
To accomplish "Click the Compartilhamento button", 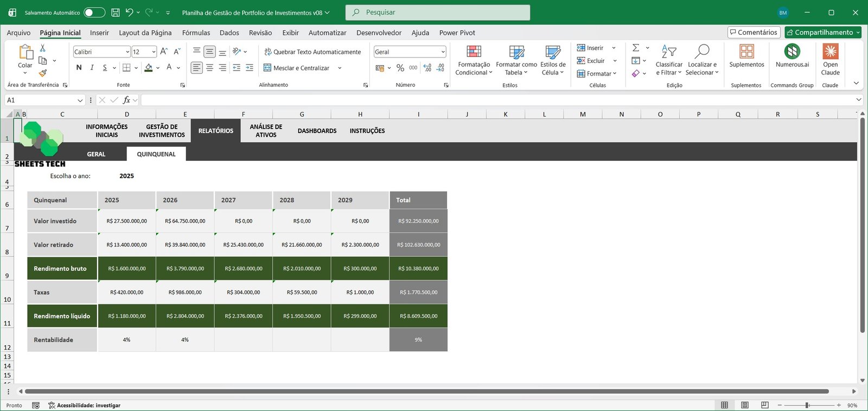I will (x=822, y=33).
